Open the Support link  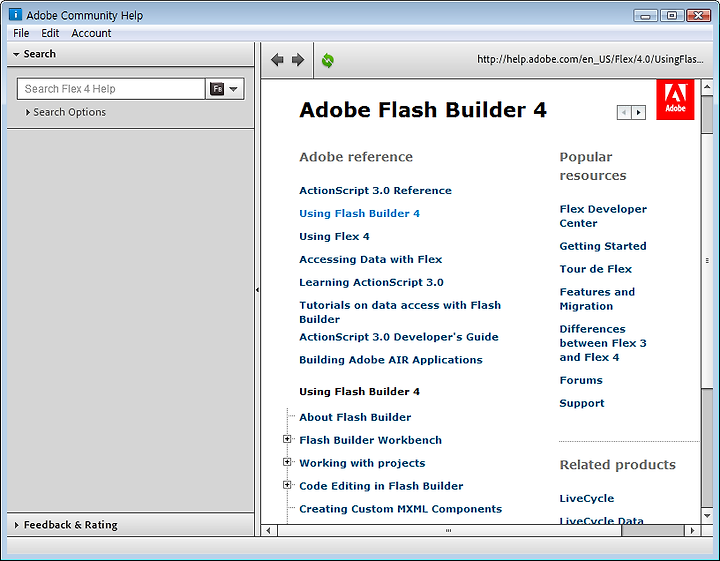pyautogui.click(x=581, y=403)
